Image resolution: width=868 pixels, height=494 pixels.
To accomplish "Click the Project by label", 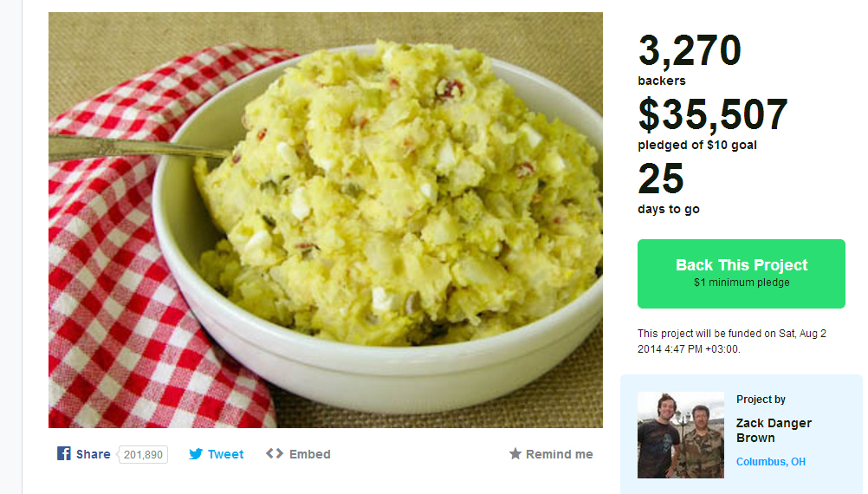I will point(761,400).
